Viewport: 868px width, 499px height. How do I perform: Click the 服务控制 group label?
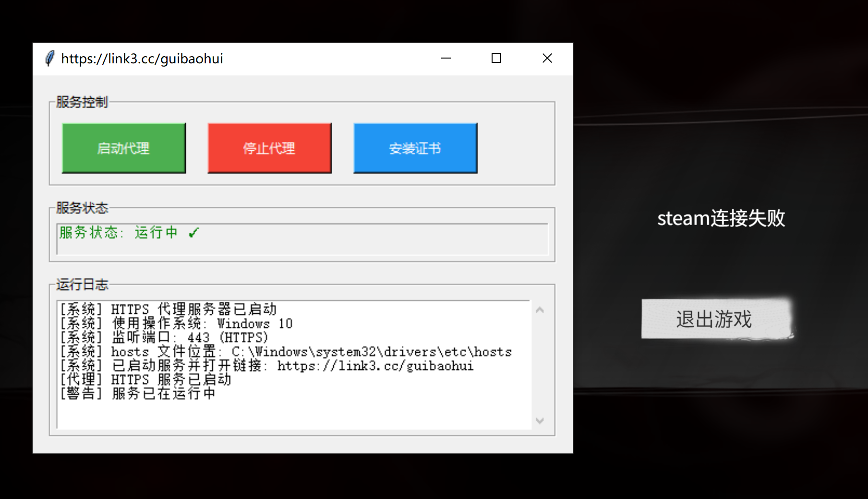pos(82,102)
